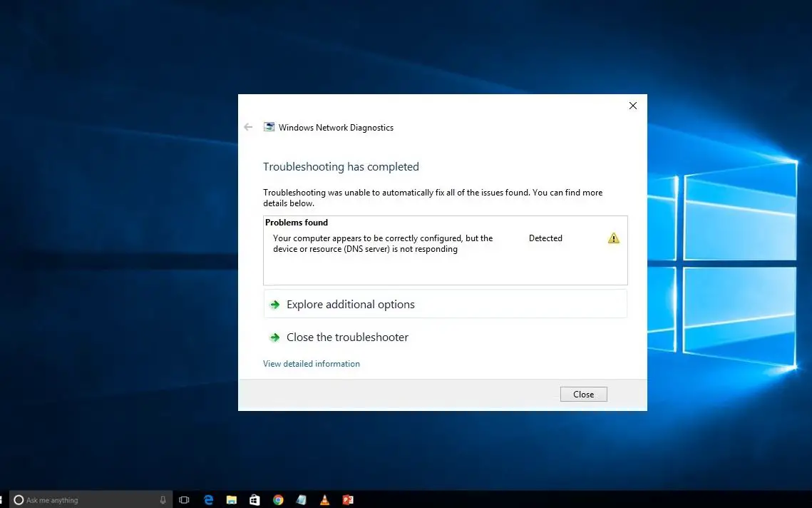Open the Windows Store taskbar icon
Image resolution: width=812 pixels, height=508 pixels.
[255, 499]
